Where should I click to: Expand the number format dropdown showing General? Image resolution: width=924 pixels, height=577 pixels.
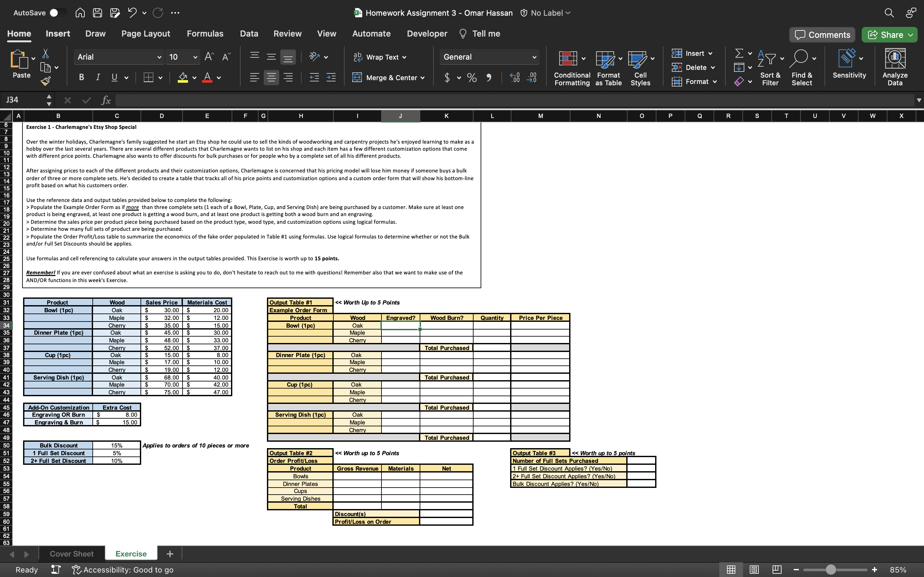pos(534,57)
